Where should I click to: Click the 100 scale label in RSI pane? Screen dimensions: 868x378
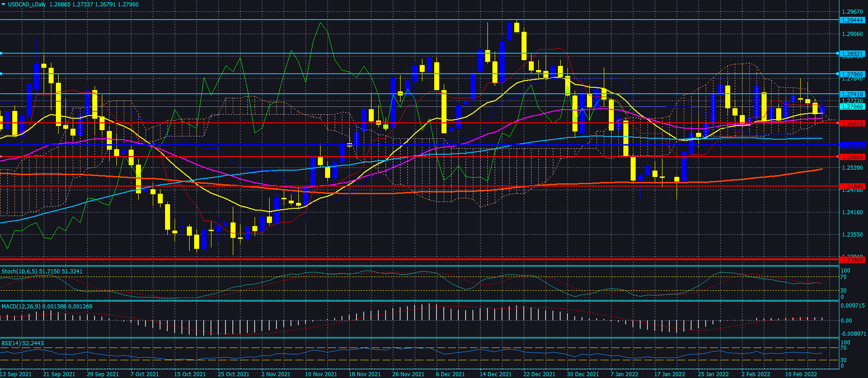[845, 343]
